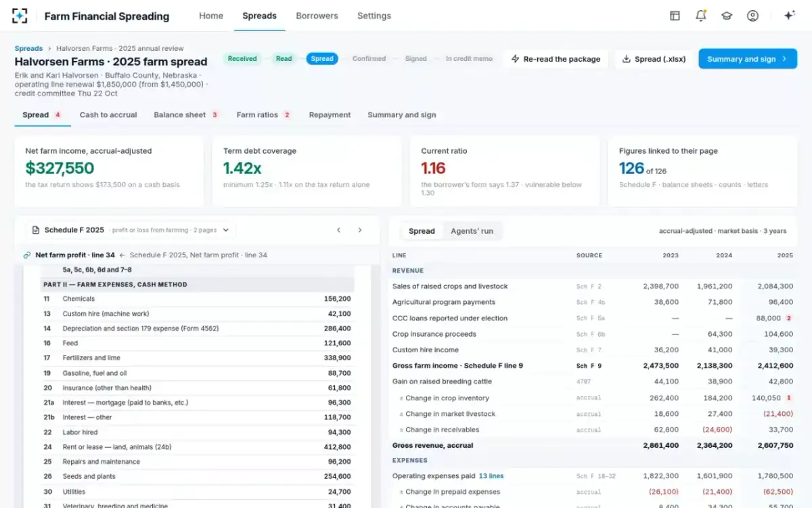Click the app logo icon
812x508 pixels.
pos(20,16)
